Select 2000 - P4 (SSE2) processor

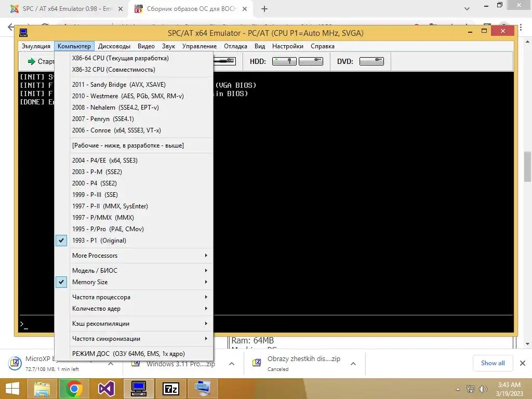(134, 183)
